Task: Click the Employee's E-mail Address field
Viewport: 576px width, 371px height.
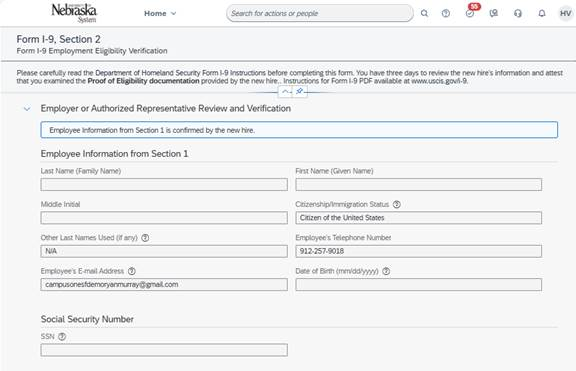Action: coord(164,284)
